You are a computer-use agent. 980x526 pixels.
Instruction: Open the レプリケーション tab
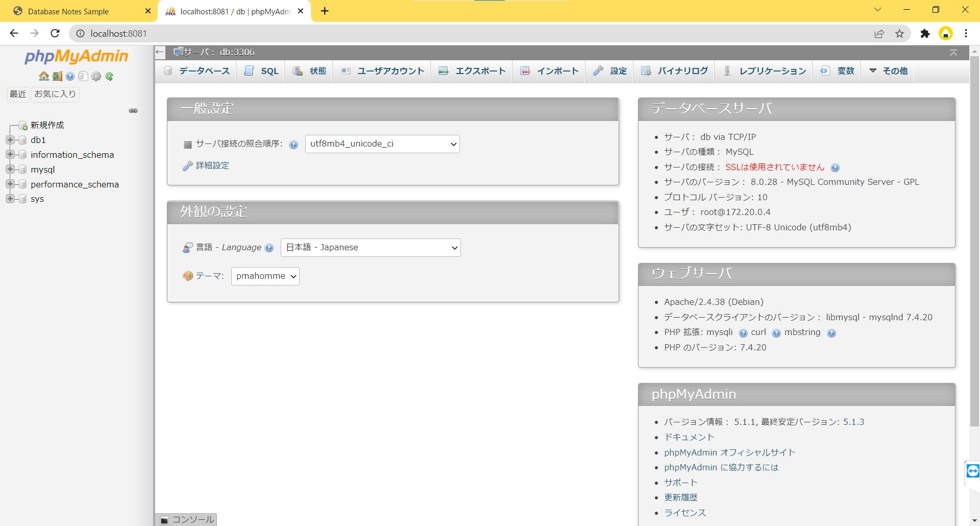tap(765, 71)
